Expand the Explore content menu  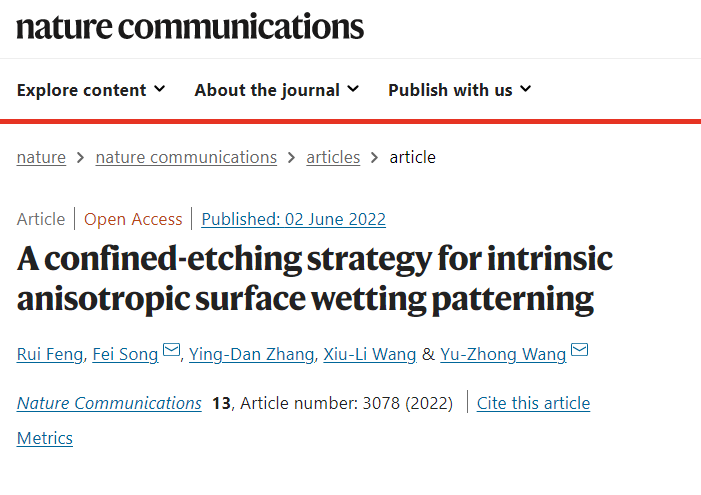pyautogui.click(x=91, y=90)
